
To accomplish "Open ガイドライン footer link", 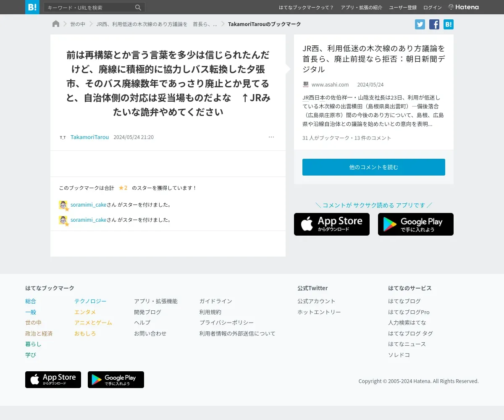I will pos(216,301).
